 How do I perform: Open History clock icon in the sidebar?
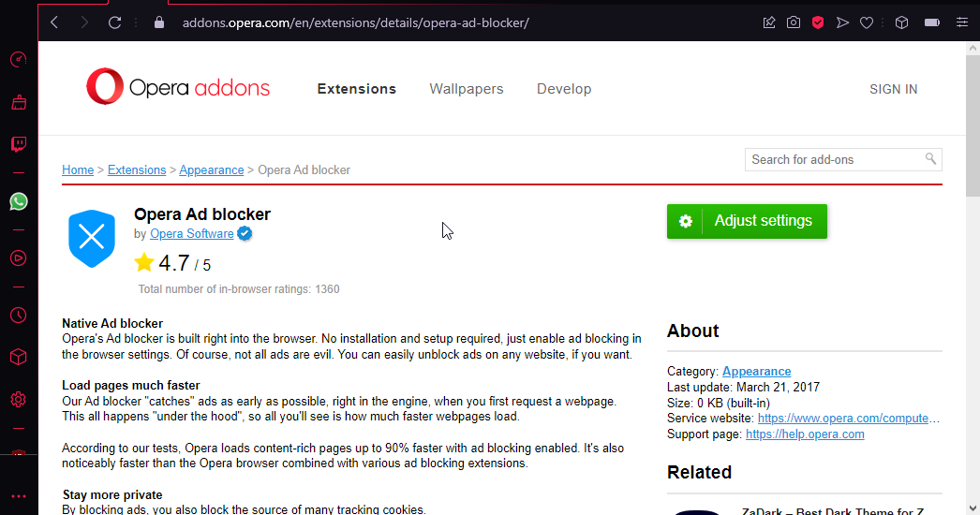click(19, 315)
